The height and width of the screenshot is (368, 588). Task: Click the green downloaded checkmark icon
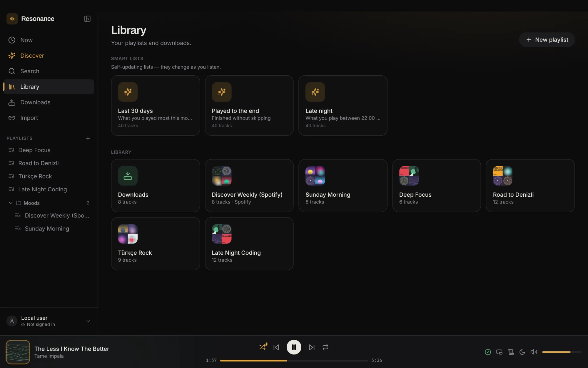[488, 352]
